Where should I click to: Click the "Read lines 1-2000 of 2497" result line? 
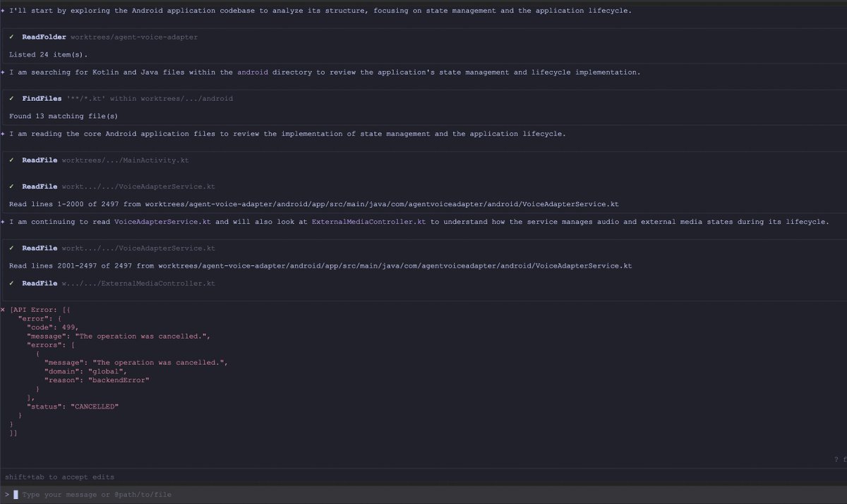(314, 205)
